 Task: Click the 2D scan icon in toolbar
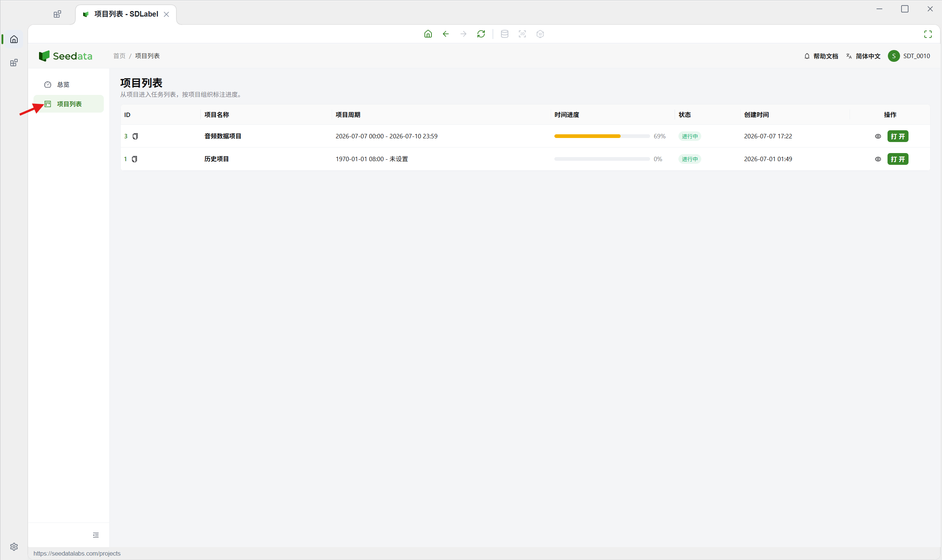[x=522, y=34]
